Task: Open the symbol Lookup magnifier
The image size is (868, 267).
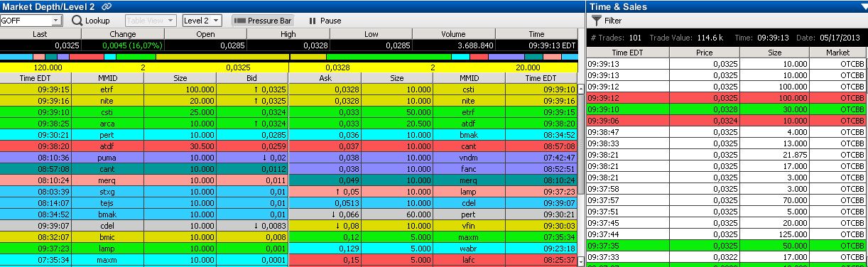Action: tap(77, 21)
